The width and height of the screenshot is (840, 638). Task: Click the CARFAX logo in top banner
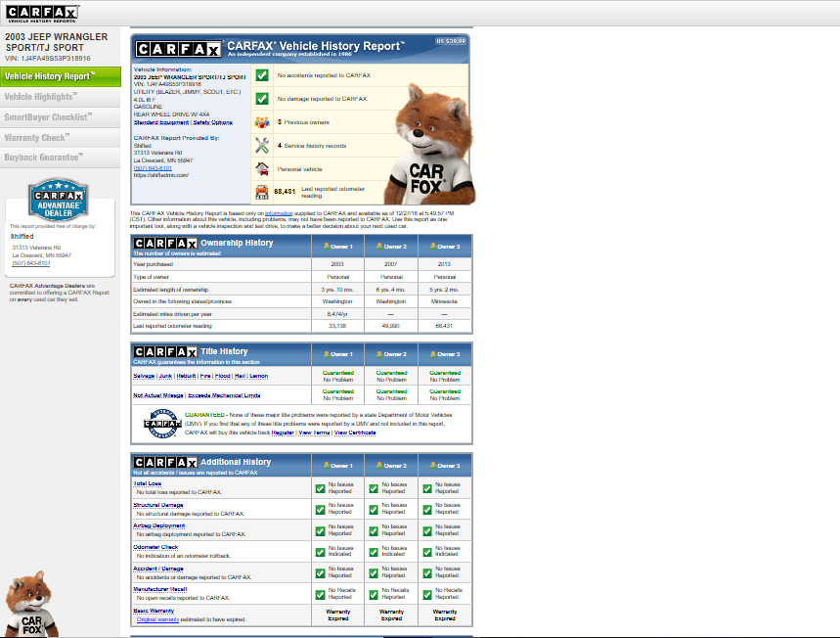(42, 14)
